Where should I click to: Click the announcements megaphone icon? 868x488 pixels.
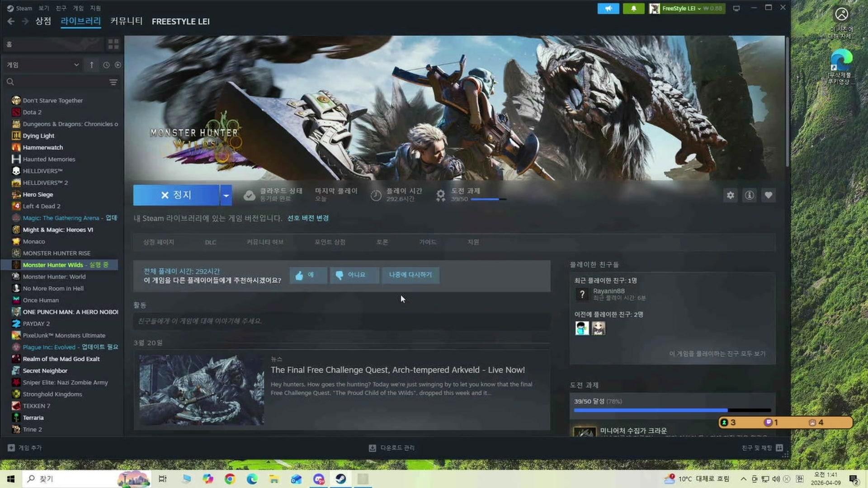[x=608, y=9]
